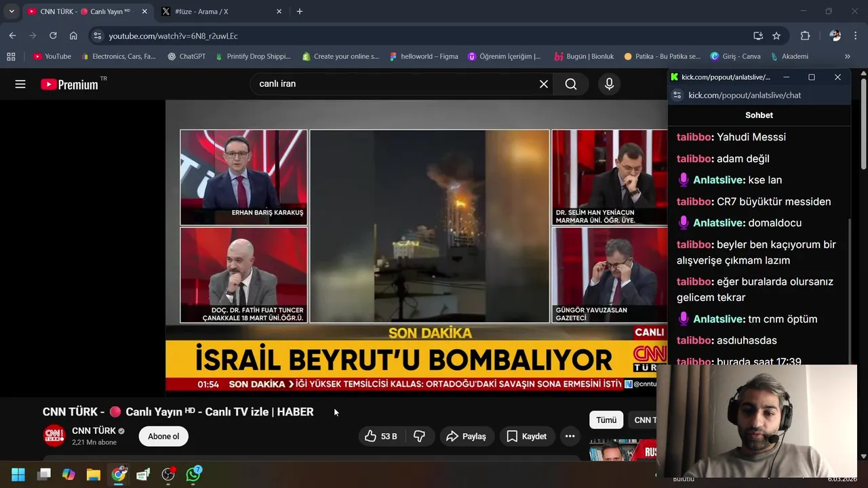The width and height of the screenshot is (868, 488).
Task: Open the tab search dropdown arrow
Action: pyautogui.click(x=12, y=12)
